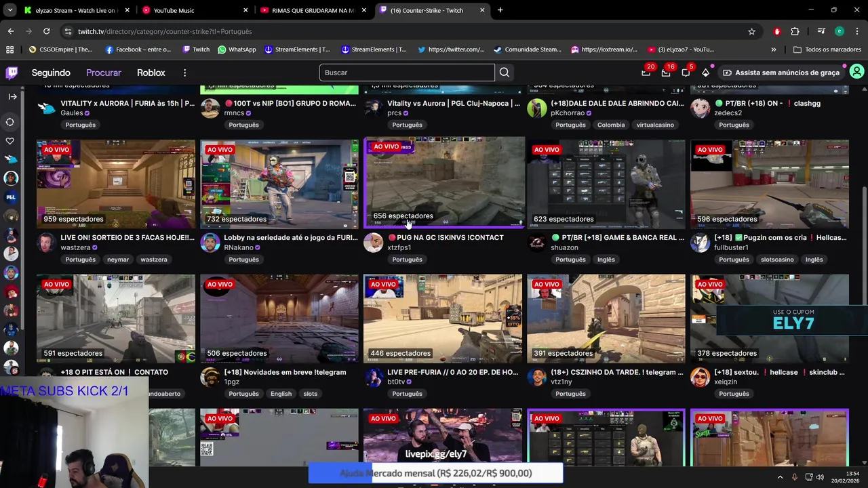Open the red hand extension icon
The image size is (868, 488).
(x=777, y=31)
